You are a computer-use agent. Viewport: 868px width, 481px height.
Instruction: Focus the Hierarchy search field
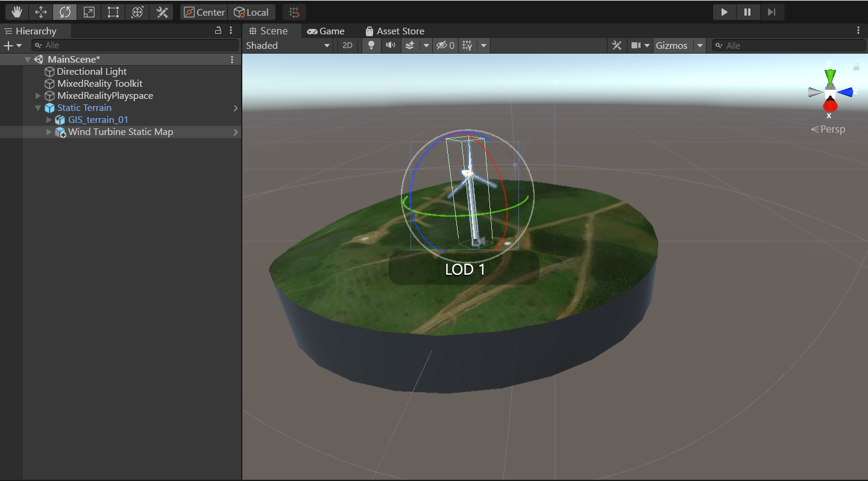135,45
